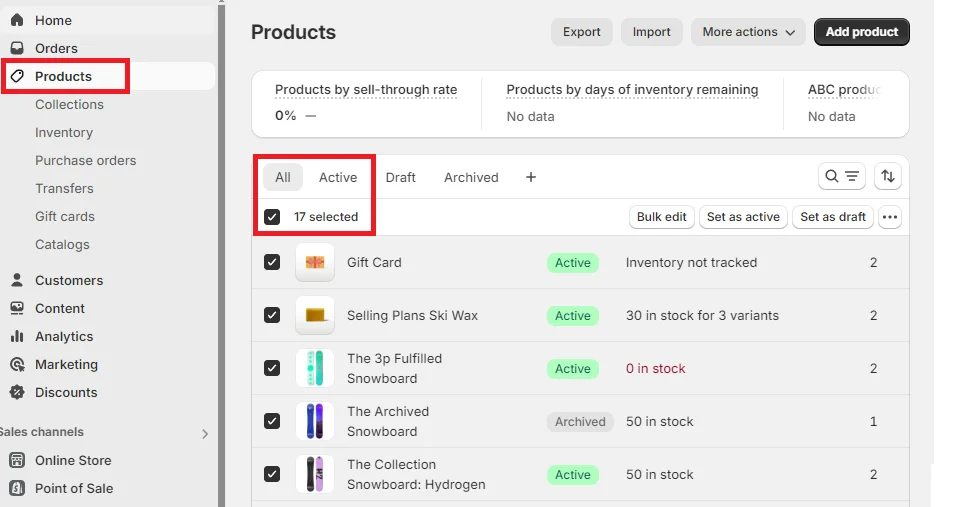Uncheck Collection Snowboard: Hydrogen checkbox
Image resolution: width=959 pixels, height=507 pixels.
tap(272, 474)
